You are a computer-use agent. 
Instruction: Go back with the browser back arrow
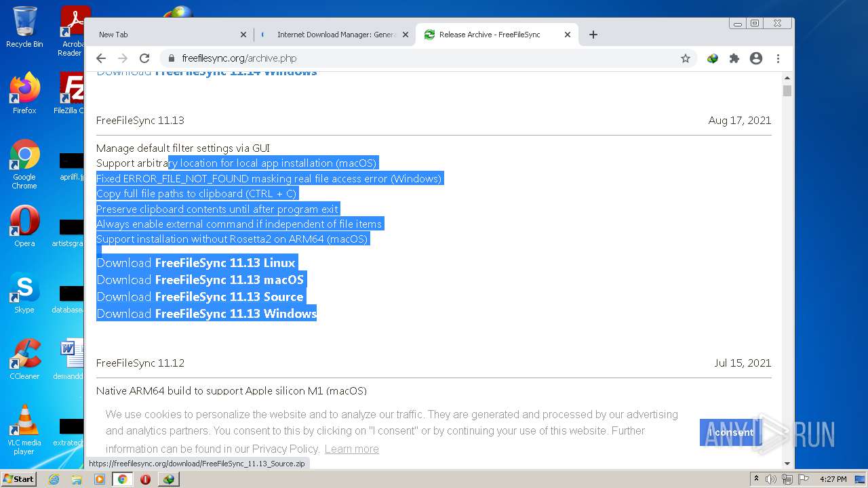coord(101,58)
